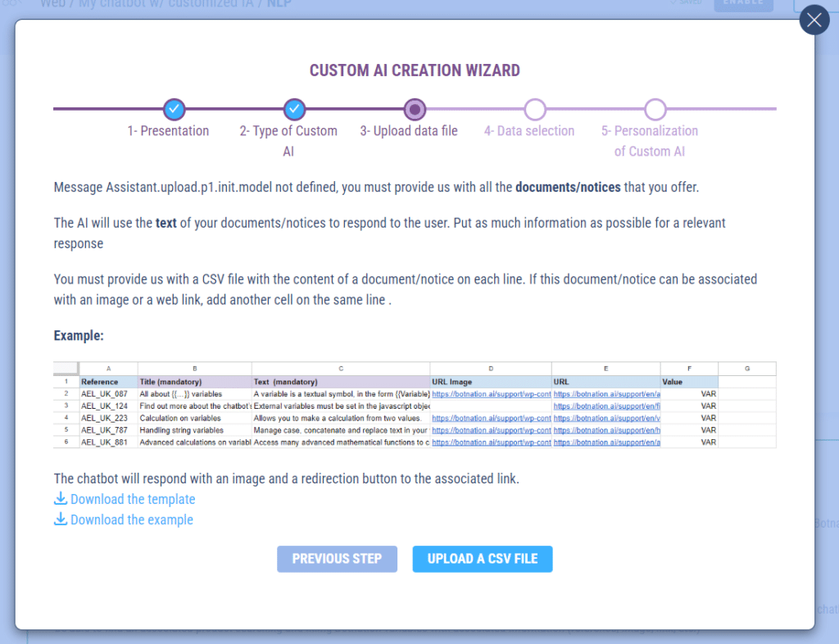
Task: Click the circle for Personalization of Custom AI
Action: coord(655,109)
